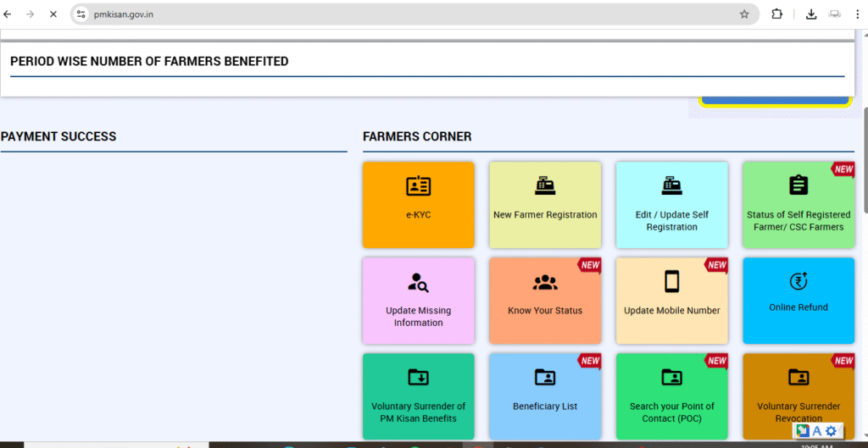Click Voluntary Surrender of PM Kisan Benefits icon
This screenshot has height=448, width=868.
click(x=418, y=377)
